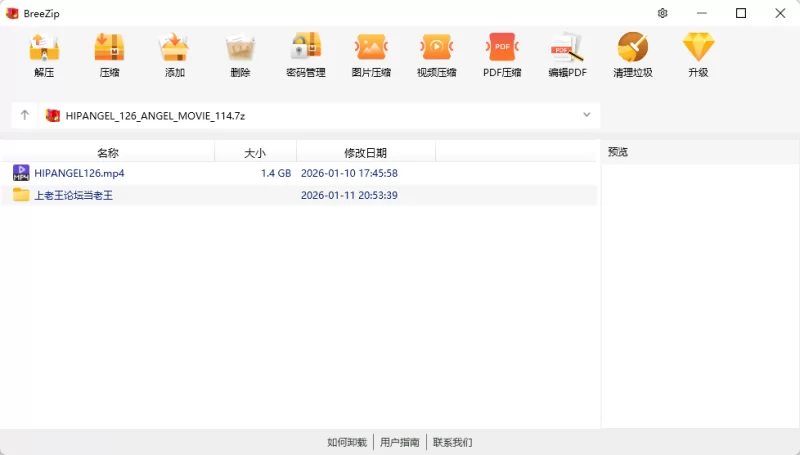Click the 添加 add files icon
800x455 pixels.
[x=174, y=55]
